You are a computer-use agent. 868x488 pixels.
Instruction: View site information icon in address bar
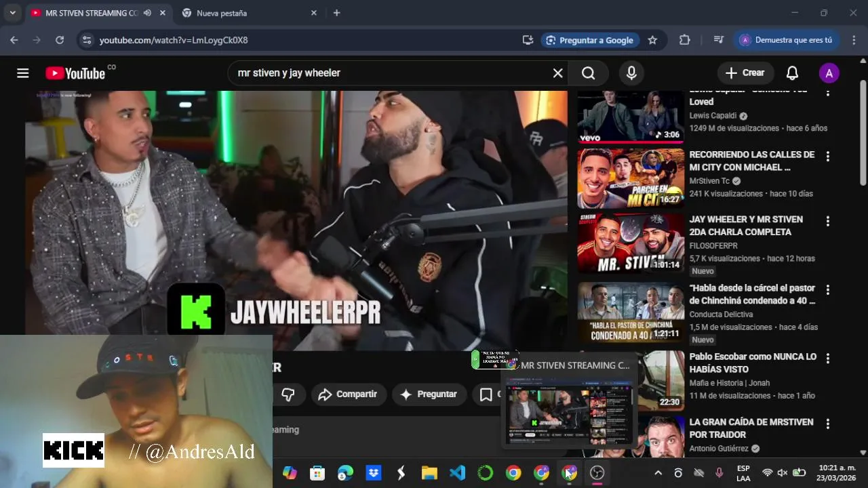pos(86,40)
